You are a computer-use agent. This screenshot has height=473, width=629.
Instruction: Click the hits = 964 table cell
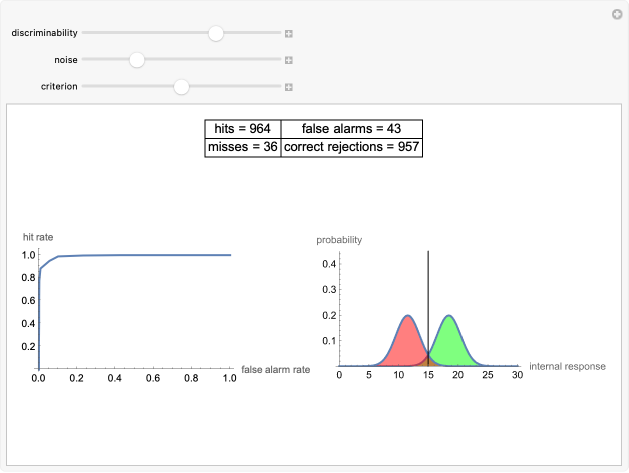point(243,129)
